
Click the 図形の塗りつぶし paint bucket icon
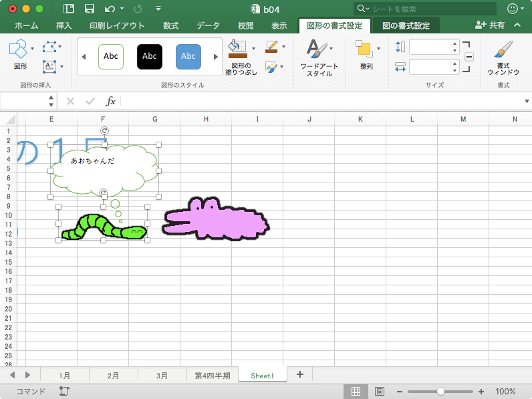coord(237,49)
